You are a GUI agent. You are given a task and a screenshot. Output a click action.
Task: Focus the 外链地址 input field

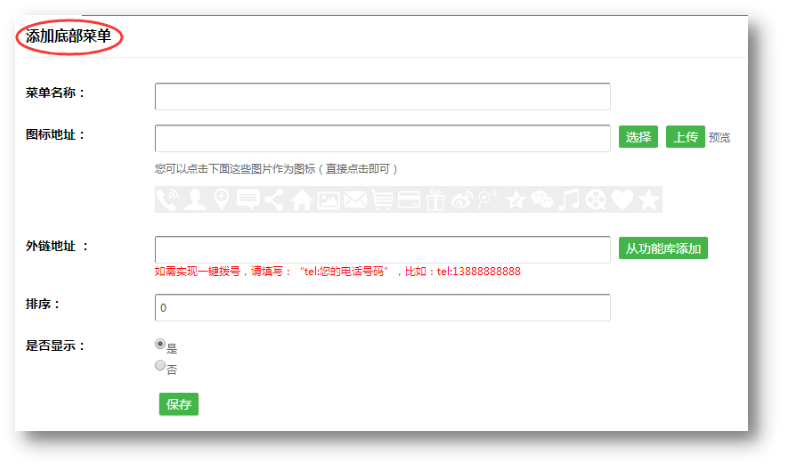(x=382, y=249)
